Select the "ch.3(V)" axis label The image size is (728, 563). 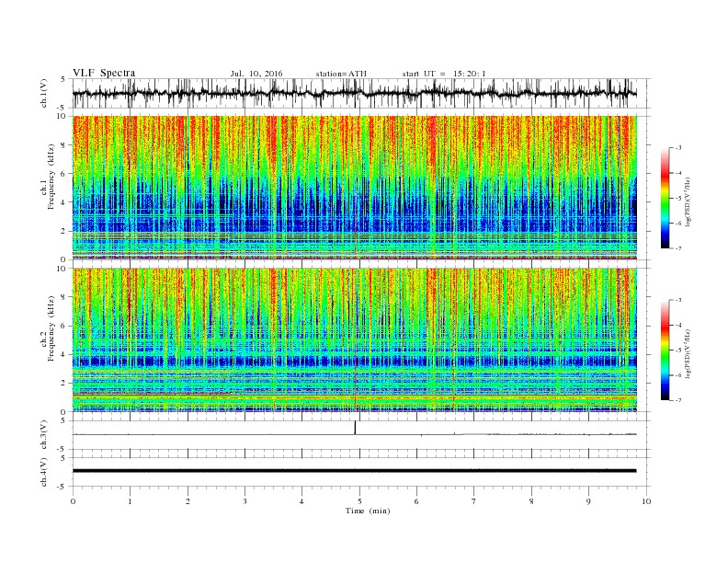point(43,435)
